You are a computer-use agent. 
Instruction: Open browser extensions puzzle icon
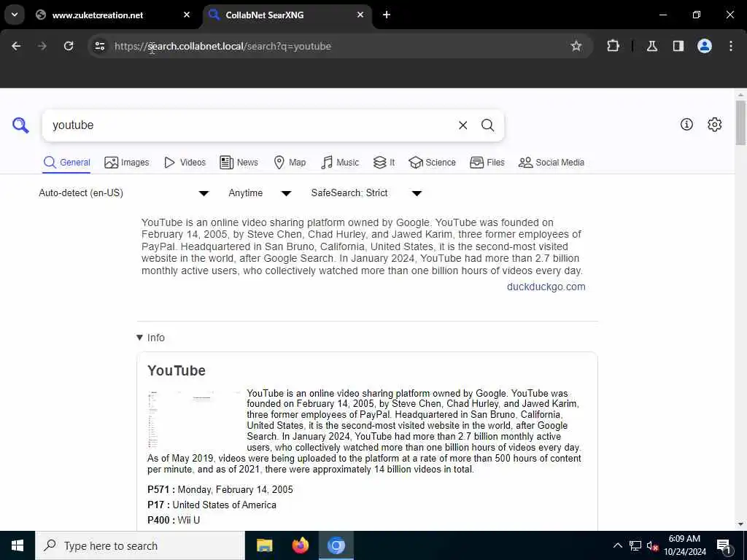613,46
